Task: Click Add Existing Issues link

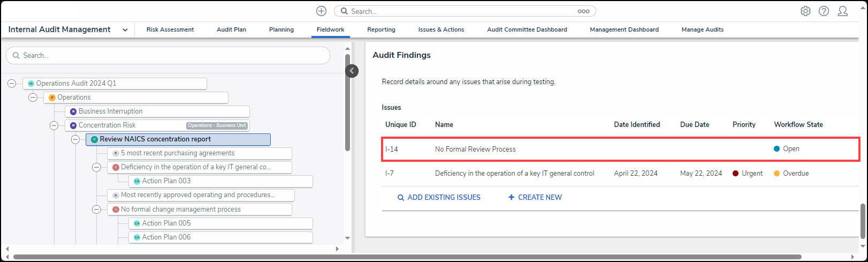Action: pos(439,198)
